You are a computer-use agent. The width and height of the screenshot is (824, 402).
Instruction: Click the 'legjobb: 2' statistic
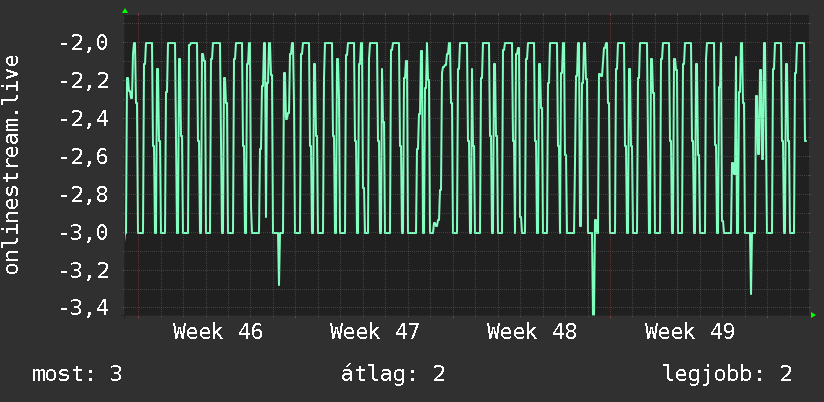coord(727,374)
